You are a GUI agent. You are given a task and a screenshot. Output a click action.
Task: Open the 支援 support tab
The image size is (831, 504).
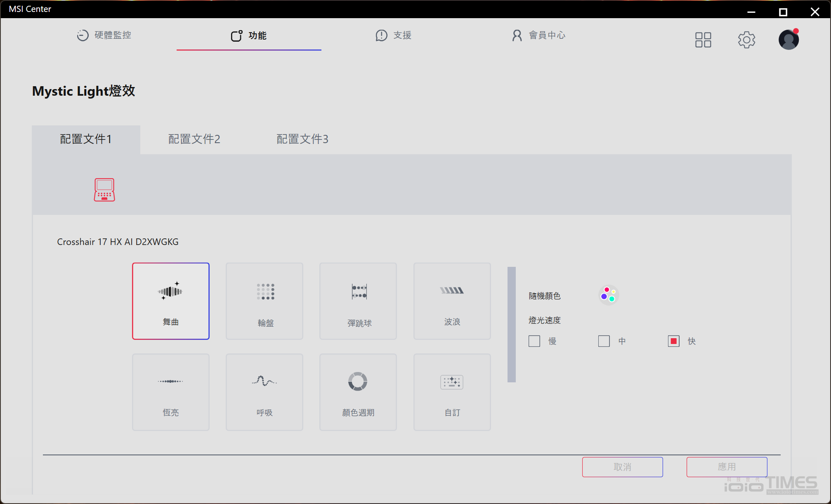pyautogui.click(x=393, y=35)
